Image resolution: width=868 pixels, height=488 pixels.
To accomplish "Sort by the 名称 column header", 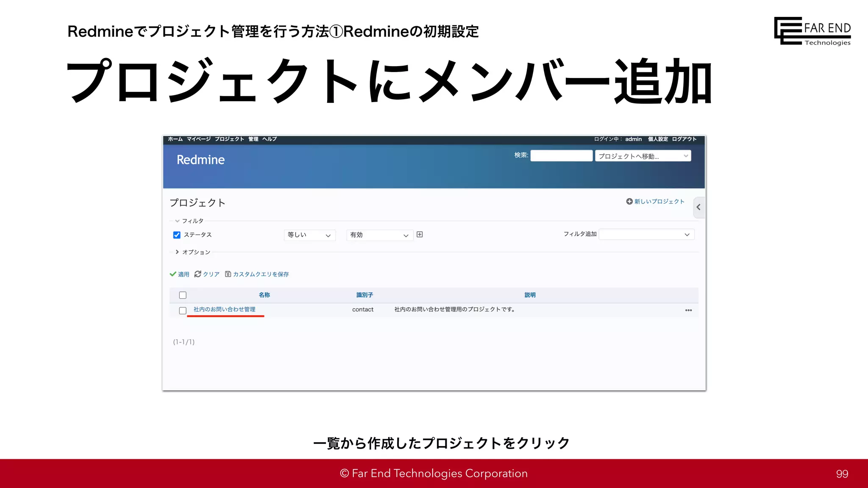I will tap(264, 295).
